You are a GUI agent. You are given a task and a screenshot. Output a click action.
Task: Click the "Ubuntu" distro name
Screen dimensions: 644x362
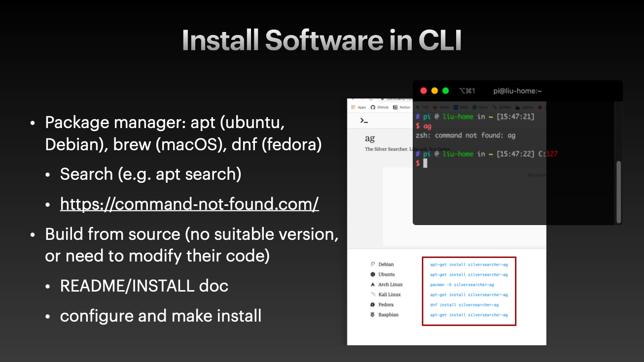[x=387, y=274]
